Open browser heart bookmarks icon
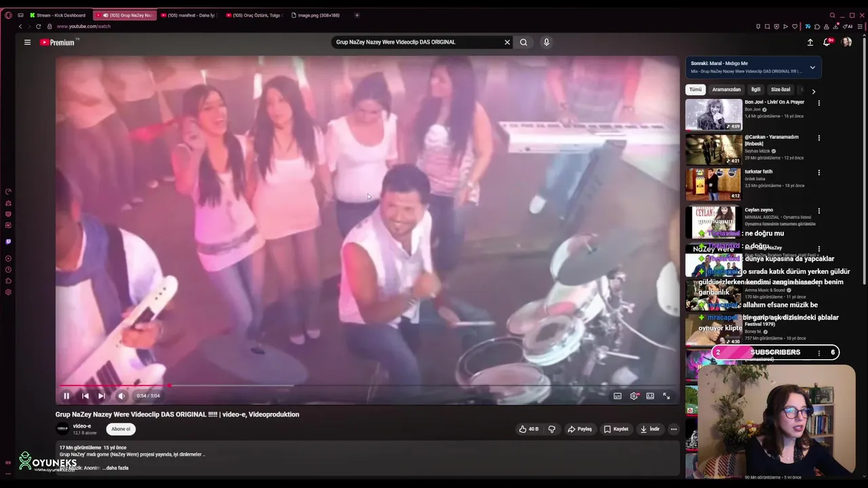Viewport: 868px width, 488px height. (x=795, y=26)
